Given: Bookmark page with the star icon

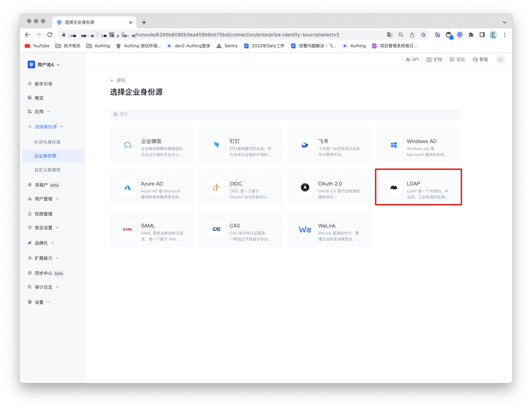Looking at the screenshot, I should click(x=423, y=35).
